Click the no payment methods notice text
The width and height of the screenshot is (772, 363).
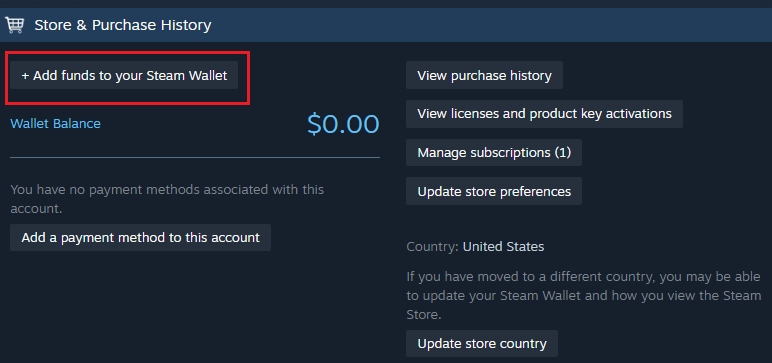pos(167,199)
